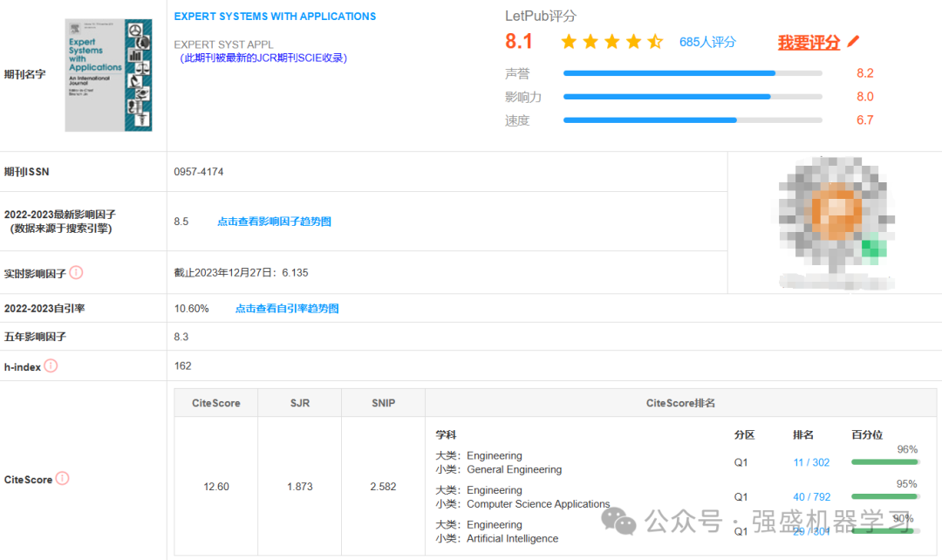Click the 小类 Artificial Intelligence subject text

(x=497, y=539)
